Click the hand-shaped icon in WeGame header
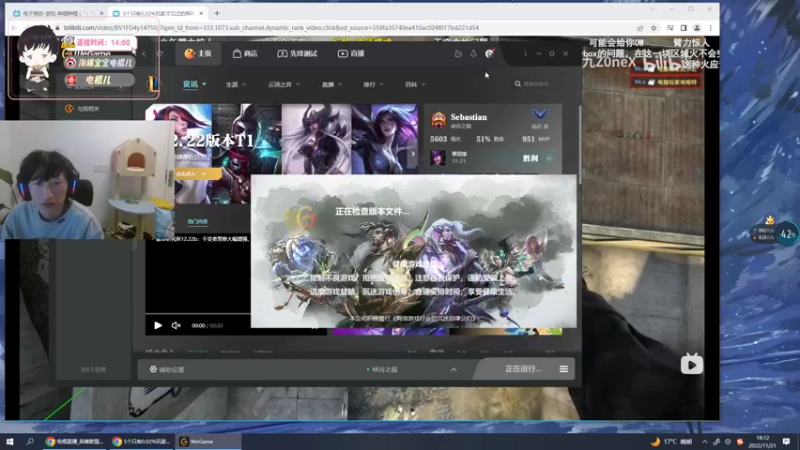The width and height of the screenshot is (800, 450). 458,54
